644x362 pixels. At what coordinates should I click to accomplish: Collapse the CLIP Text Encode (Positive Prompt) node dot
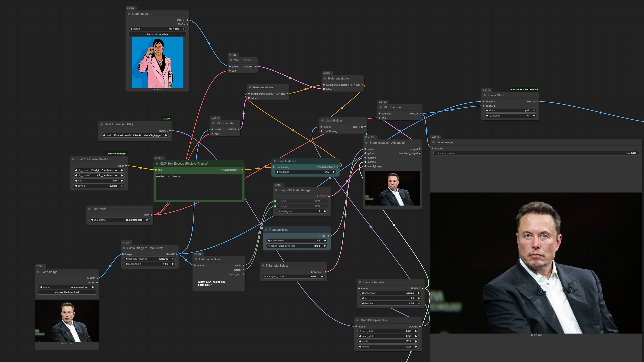157,164
